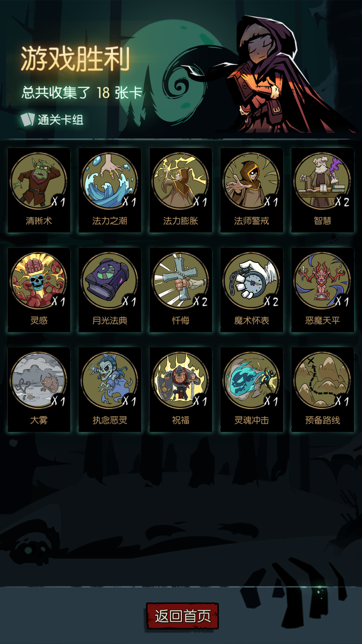This screenshot has height=644, width=362.
Task: View the 法师警戒 hooded mage card
Action: click(252, 190)
